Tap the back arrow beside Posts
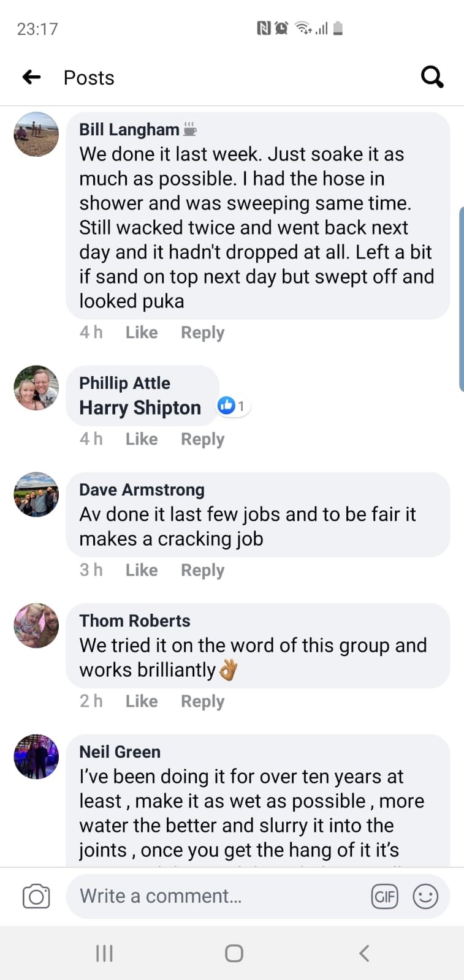This screenshot has height=980, width=464. (32, 77)
